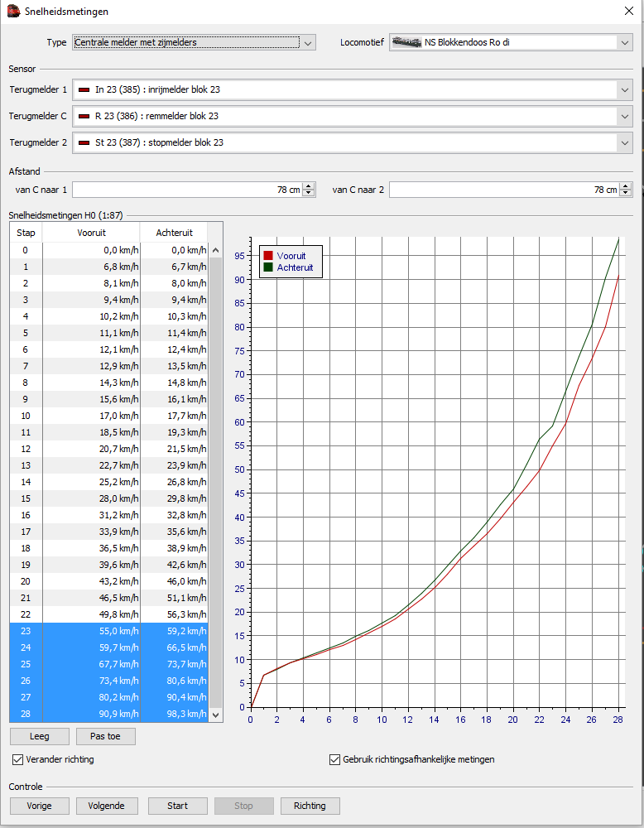Expand the Terugmelder C dropdown
Screen dimensions: 644x828
tap(624, 116)
